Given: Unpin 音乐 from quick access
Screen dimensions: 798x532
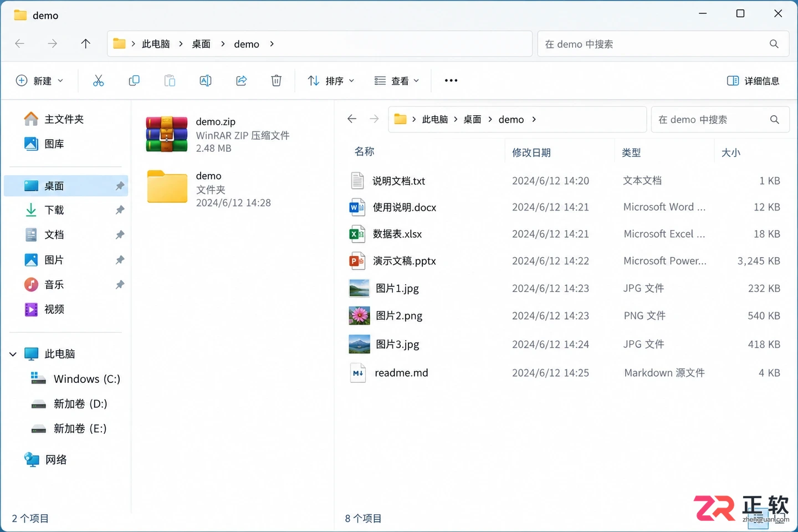Looking at the screenshot, I should pos(120,285).
